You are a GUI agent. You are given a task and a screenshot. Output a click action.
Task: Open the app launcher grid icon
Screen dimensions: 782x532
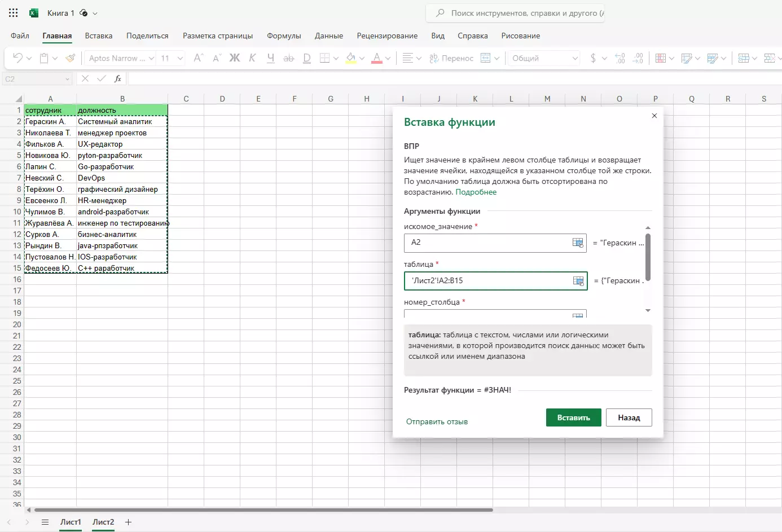click(14, 13)
